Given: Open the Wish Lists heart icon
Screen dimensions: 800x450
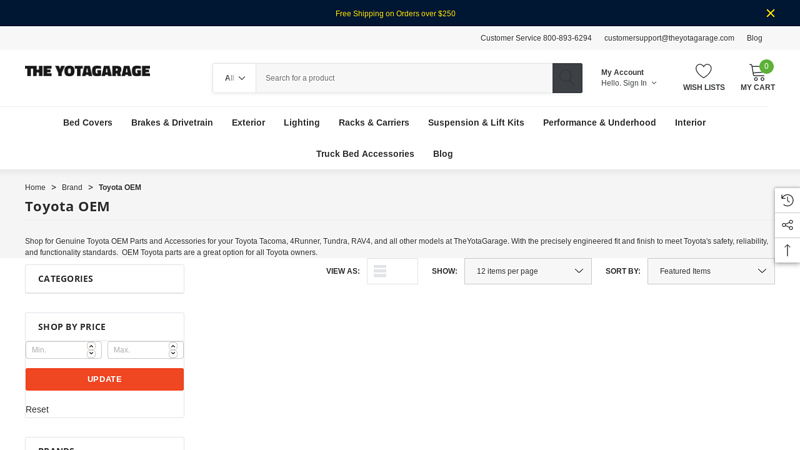Looking at the screenshot, I should [703, 72].
